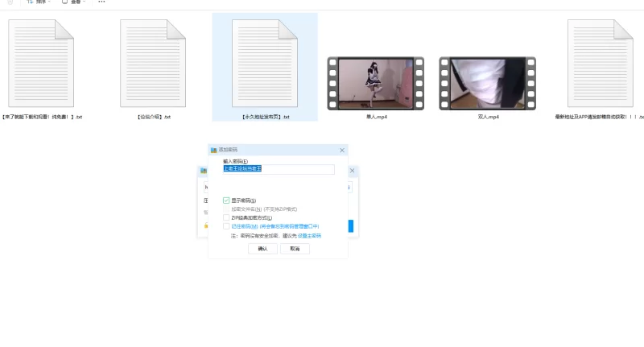Select the 单人.mp4 video thumbnail
The image size is (644, 347).
pos(375,84)
